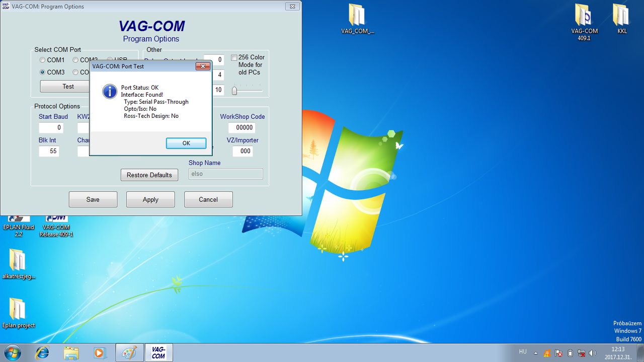Click the Blk Int field showing 55

(49, 151)
